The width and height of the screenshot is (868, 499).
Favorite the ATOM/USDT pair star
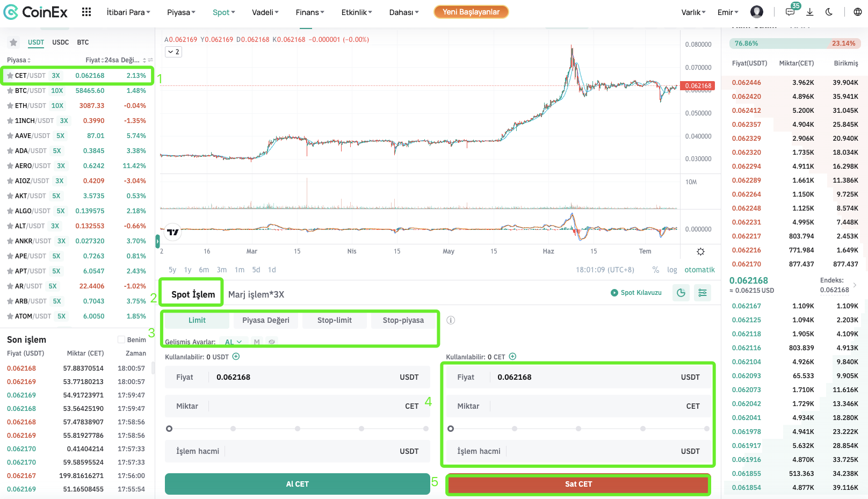[10, 316]
